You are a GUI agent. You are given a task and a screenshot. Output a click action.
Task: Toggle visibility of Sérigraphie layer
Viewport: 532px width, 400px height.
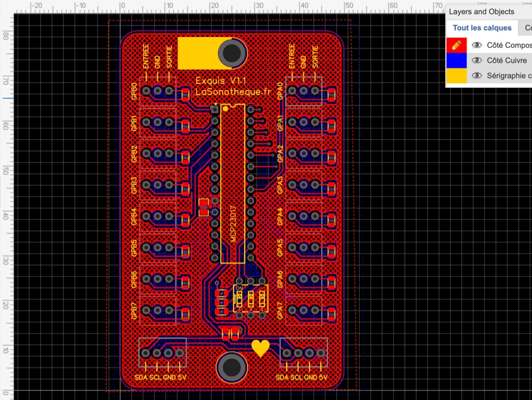477,76
